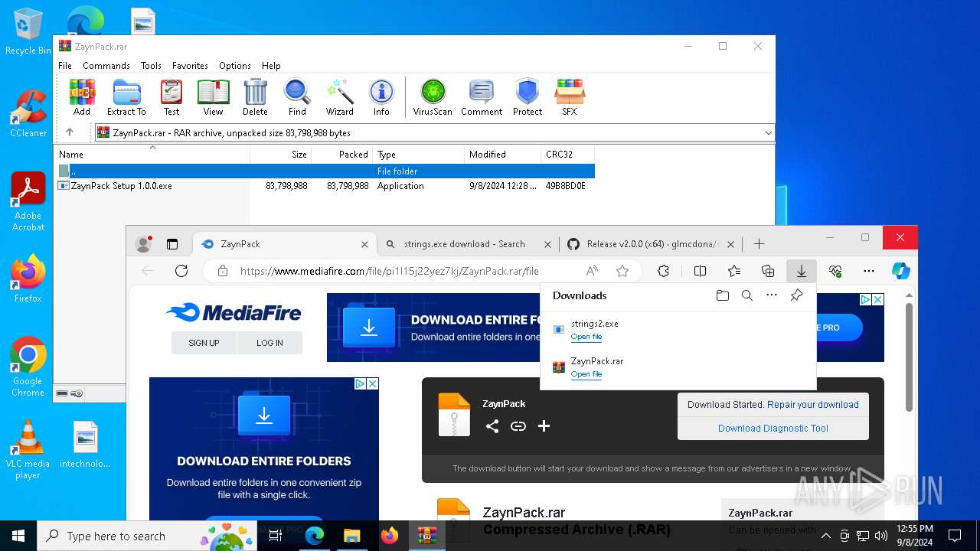Open Edge favorites list icon
Viewport: 980px width, 551px height.
click(x=734, y=271)
